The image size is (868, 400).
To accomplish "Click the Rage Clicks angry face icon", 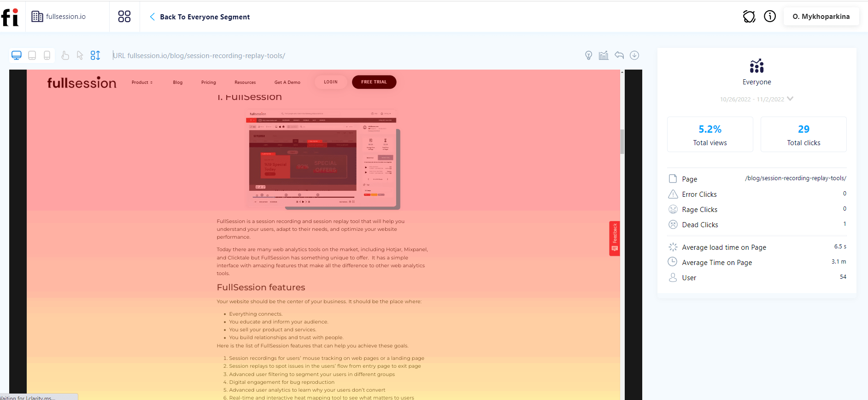I will pyautogui.click(x=673, y=209).
